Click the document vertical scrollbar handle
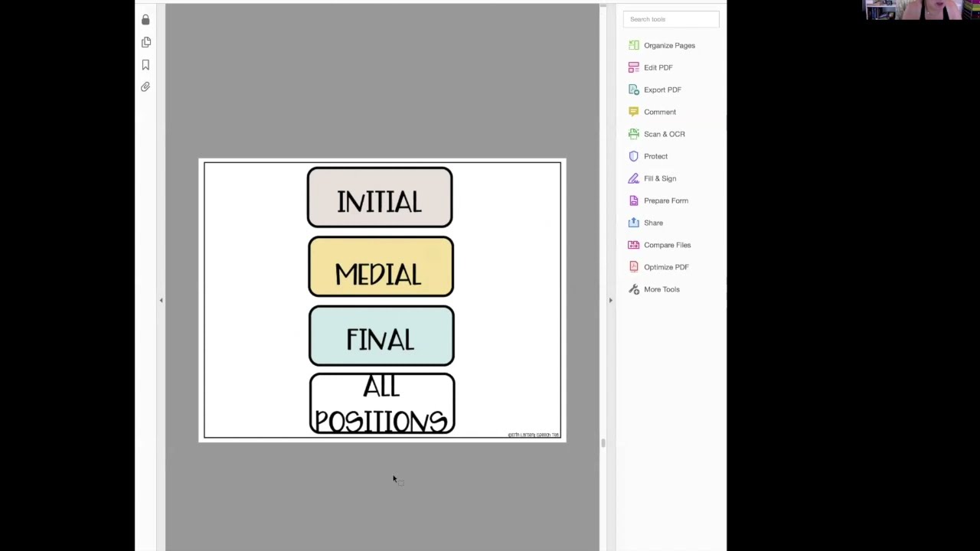Screen dimensions: 980x551 (x=603, y=442)
